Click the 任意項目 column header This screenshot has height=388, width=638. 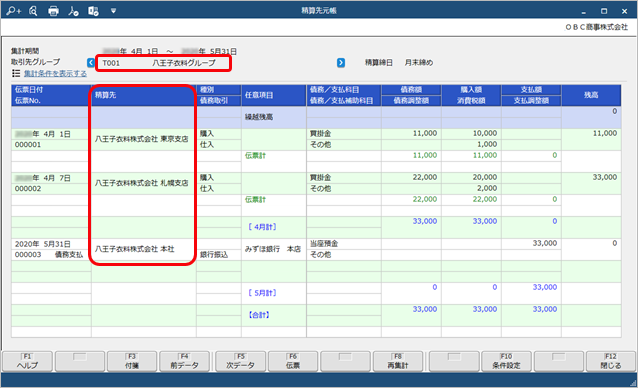pyautogui.click(x=274, y=95)
